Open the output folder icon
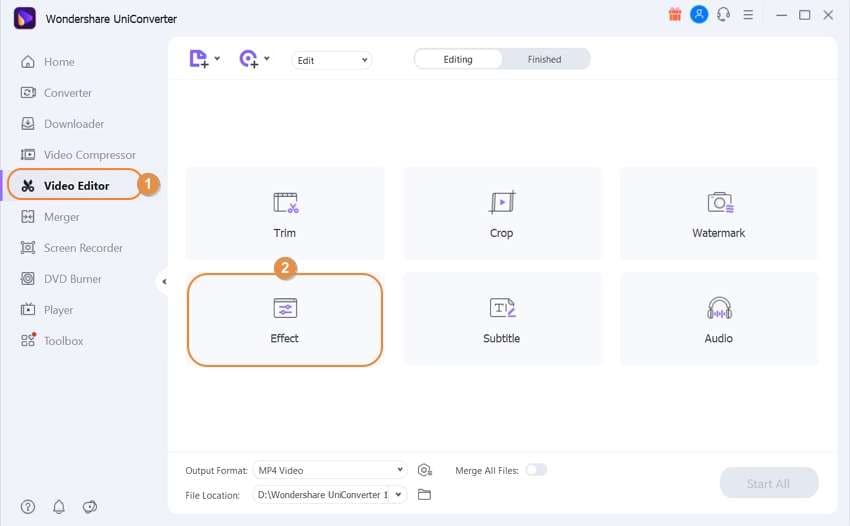Screen dimensions: 850x526 pos(424,495)
